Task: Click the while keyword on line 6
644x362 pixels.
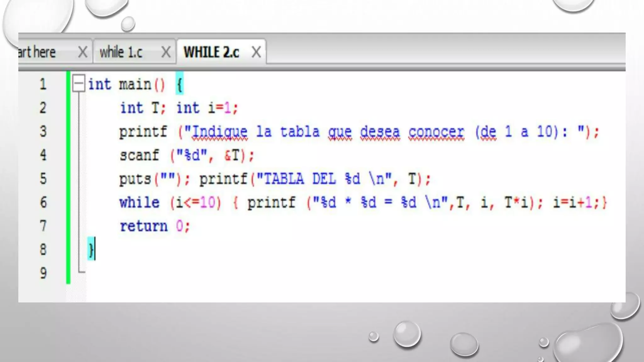Action: point(139,202)
